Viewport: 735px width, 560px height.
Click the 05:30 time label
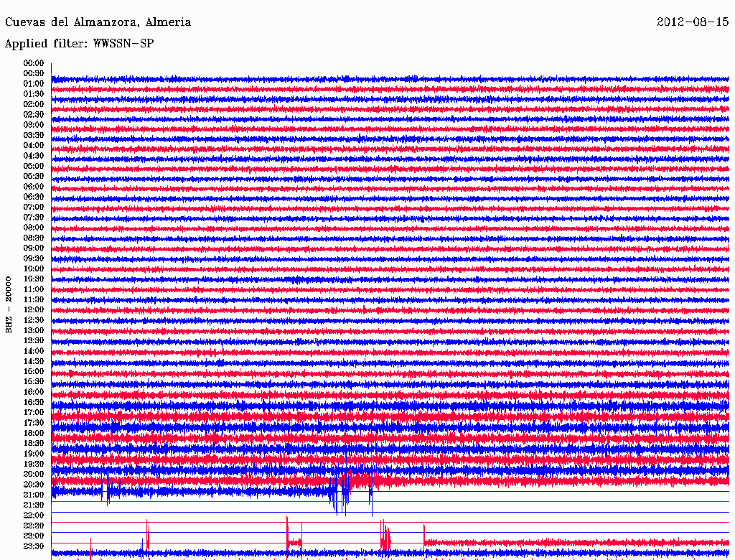[34, 177]
